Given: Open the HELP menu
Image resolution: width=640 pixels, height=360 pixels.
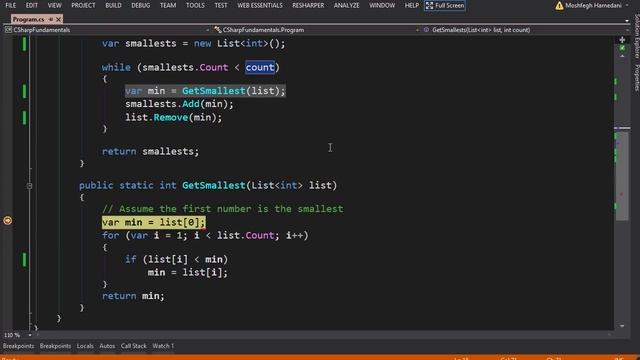Looking at the screenshot, I should 411,5.
